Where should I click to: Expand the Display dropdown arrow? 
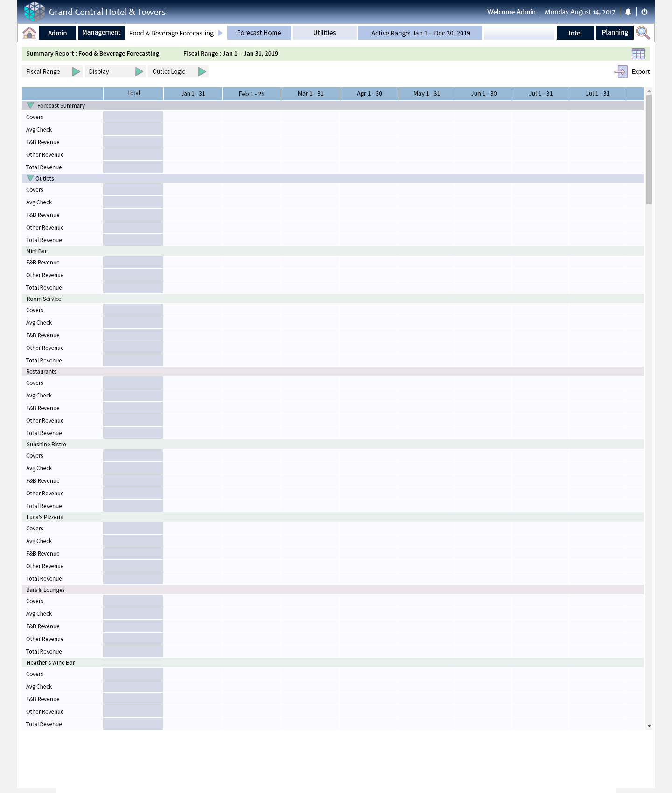pyautogui.click(x=139, y=72)
